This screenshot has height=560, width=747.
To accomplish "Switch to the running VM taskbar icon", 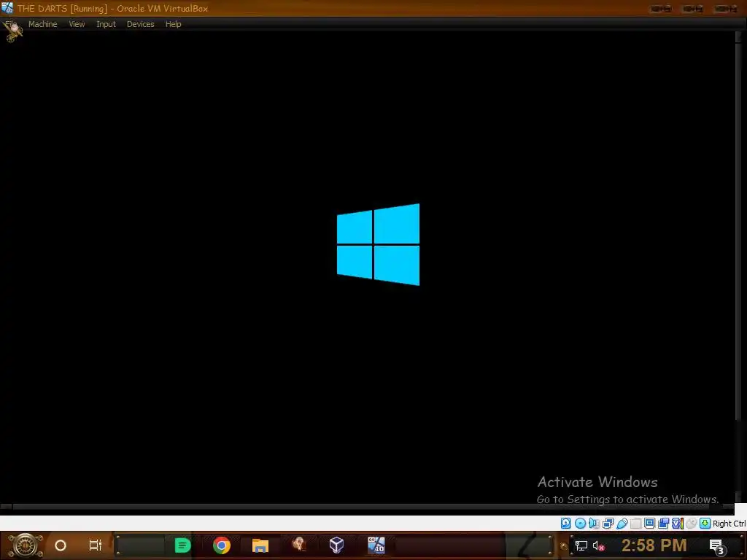I will [x=376, y=545].
